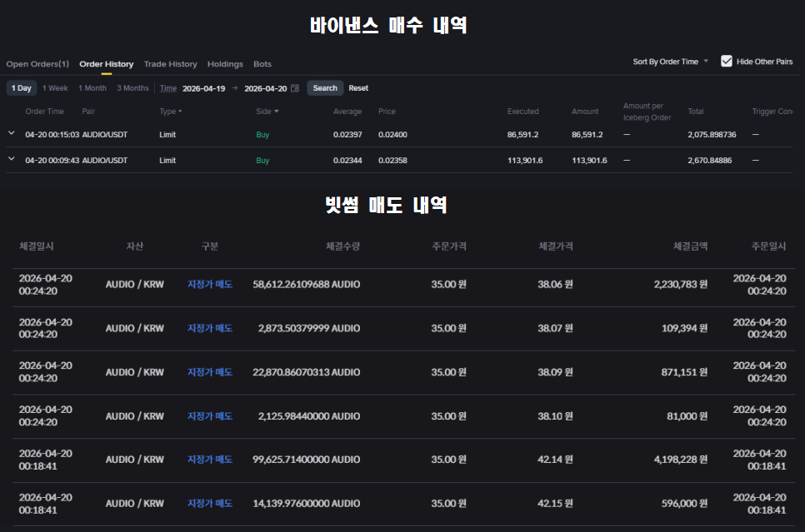Click executed price 38.07 원

[555, 328]
